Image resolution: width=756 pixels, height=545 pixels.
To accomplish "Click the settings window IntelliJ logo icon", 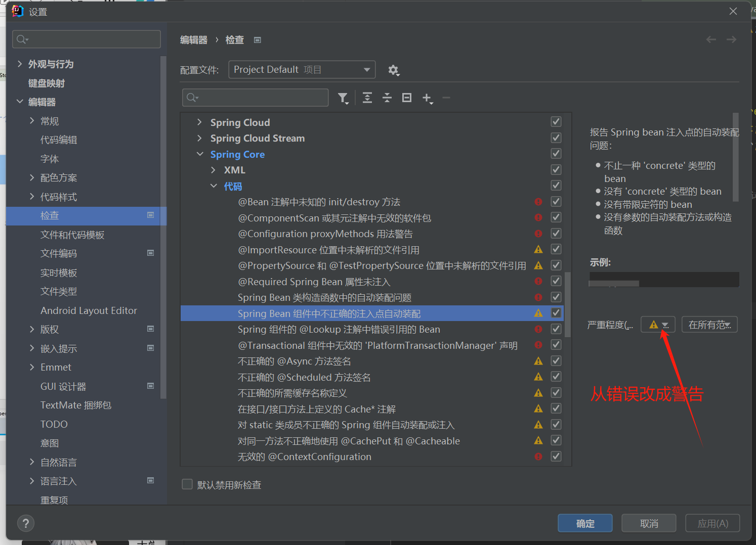I will [18, 11].
